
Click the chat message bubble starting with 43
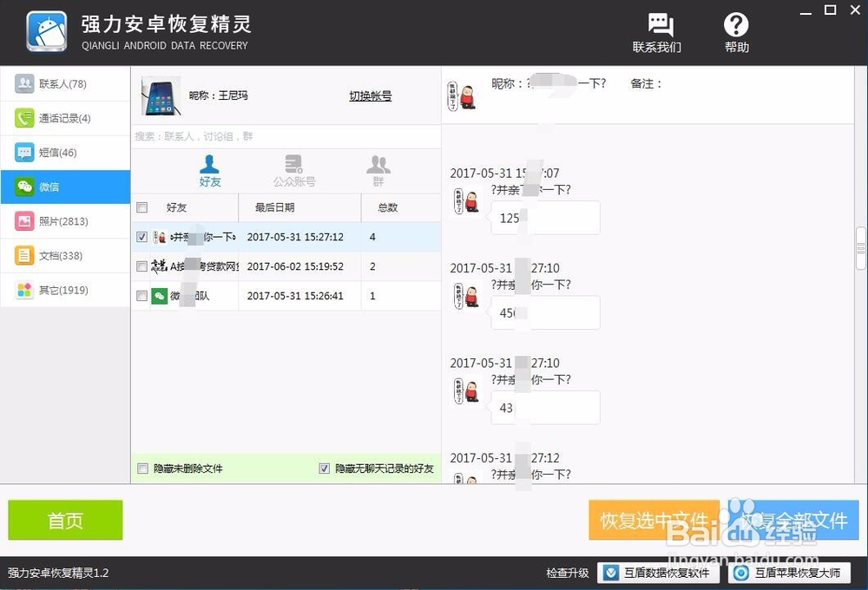click(x=545, y=408)
